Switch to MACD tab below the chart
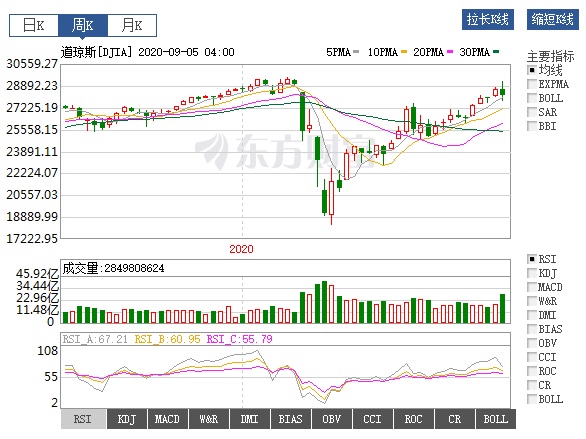Viewport: 586px width, 439px height. point(167,419)
